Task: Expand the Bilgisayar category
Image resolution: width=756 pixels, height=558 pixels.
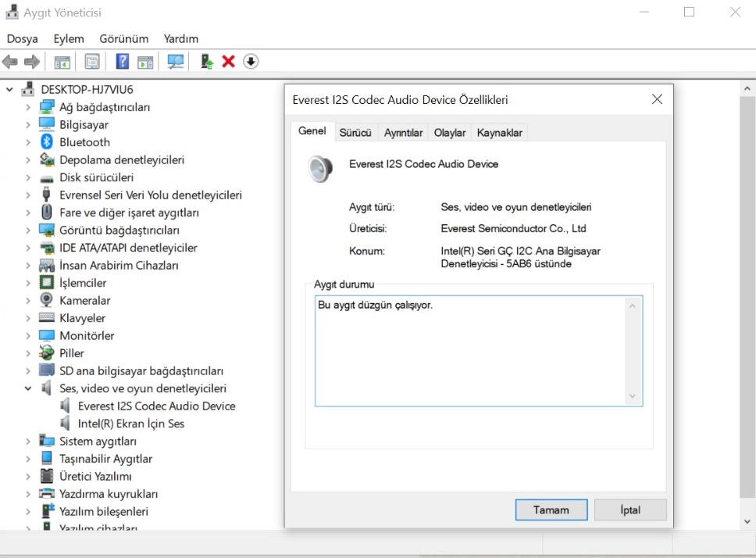Action: click(x=28, y=124)
